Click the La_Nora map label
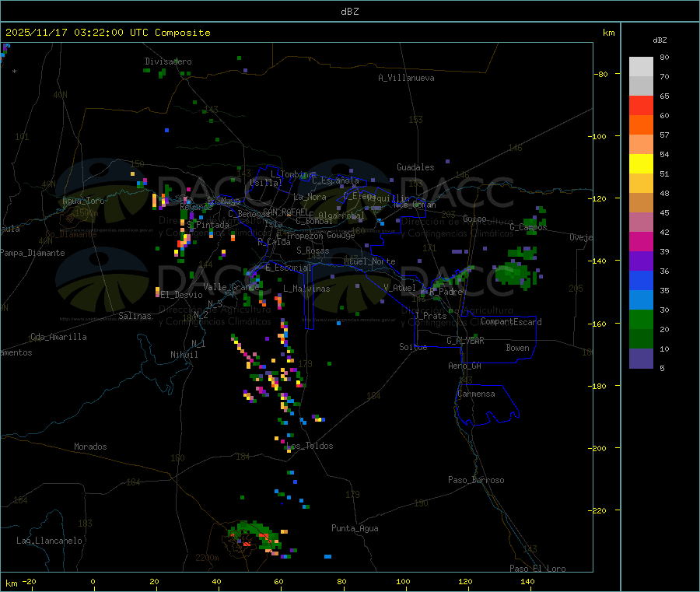 click(x=310, y=197)
